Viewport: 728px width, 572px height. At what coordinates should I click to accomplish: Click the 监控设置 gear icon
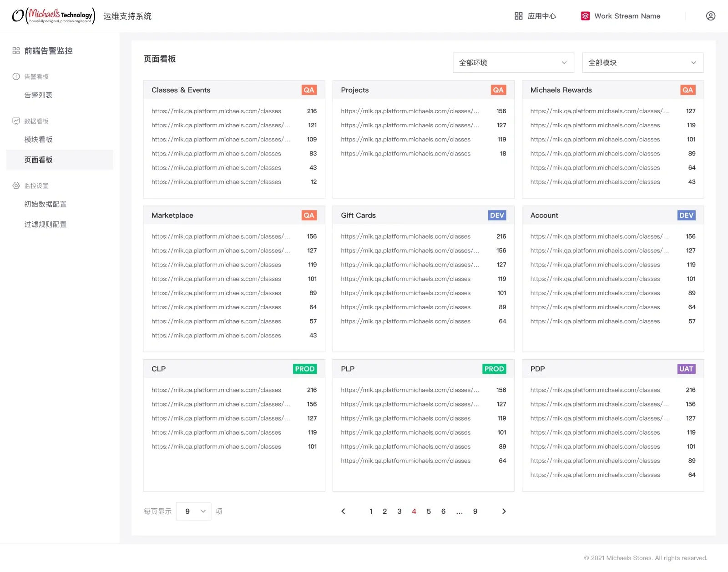point(16,186)
